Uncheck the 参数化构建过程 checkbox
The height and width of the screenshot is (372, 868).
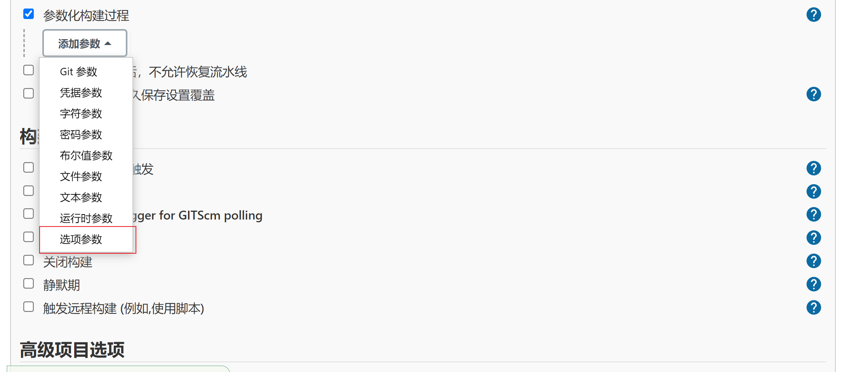pyautogui.click(x=29, y=14)
